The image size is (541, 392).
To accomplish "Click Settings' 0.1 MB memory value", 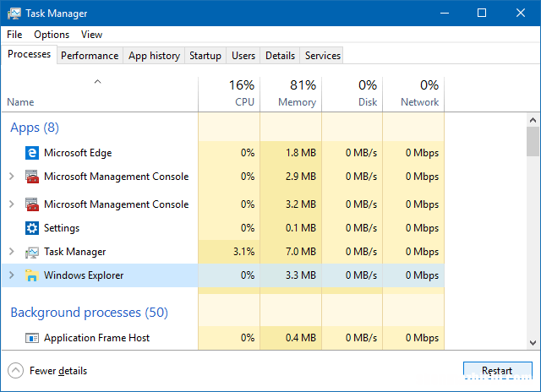I will click(x=301, y=228).
